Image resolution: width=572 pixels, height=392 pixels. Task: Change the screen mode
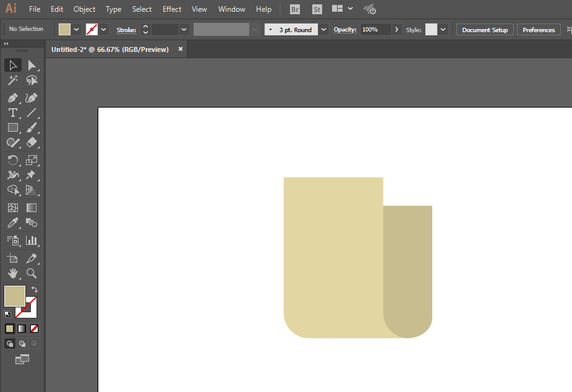(22, 360)
